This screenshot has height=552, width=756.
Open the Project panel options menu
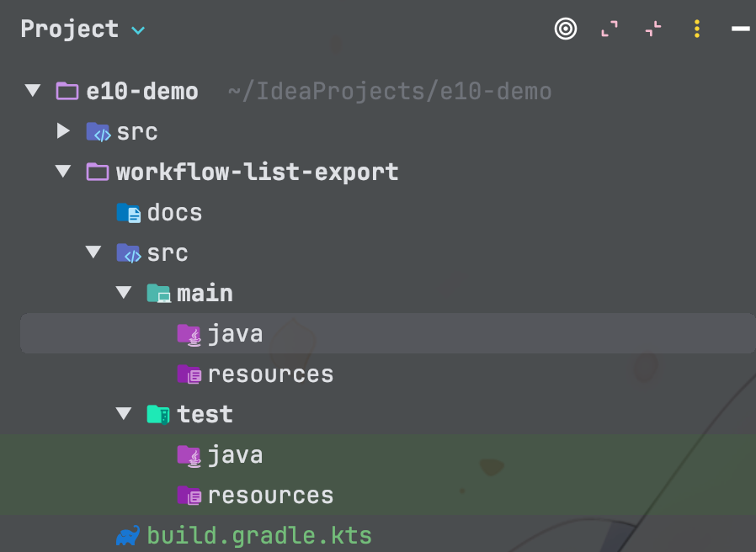[x=697, y=29]
